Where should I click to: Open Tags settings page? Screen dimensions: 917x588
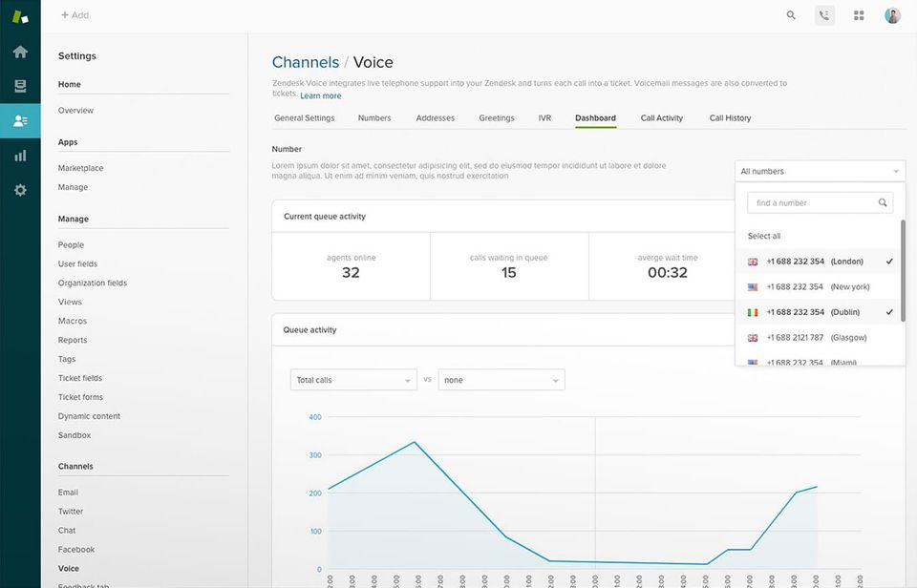67,360
